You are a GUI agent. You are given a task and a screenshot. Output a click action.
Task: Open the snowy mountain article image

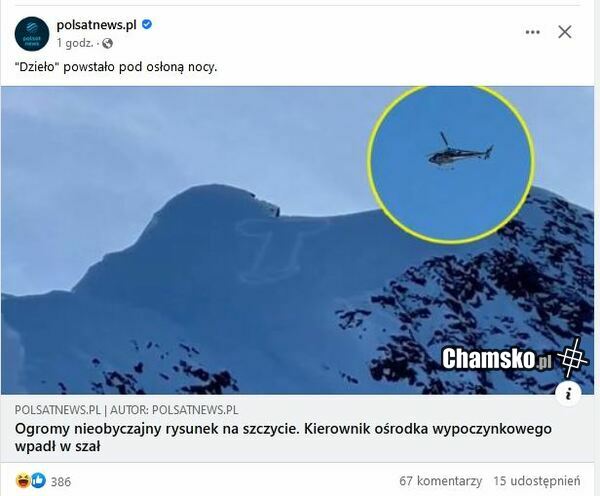(297, 240)
